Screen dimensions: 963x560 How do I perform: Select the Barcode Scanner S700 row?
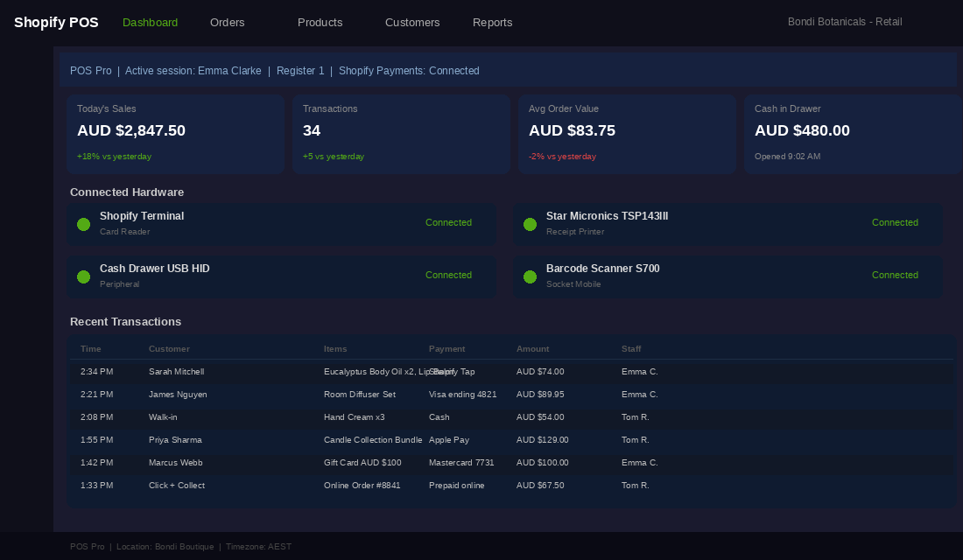coord(728,276)
